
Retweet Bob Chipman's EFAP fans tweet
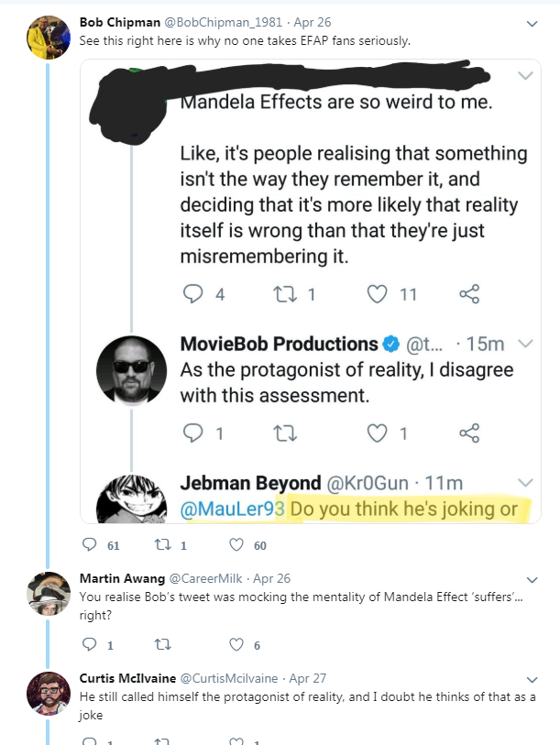pos(162,544)
